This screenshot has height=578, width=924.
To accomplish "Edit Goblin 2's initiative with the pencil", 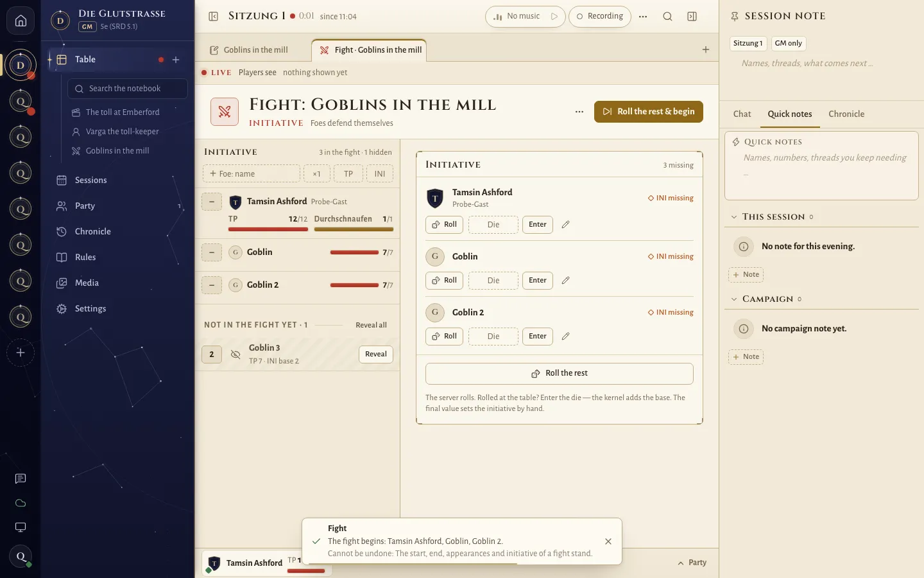I will [565, 337].
